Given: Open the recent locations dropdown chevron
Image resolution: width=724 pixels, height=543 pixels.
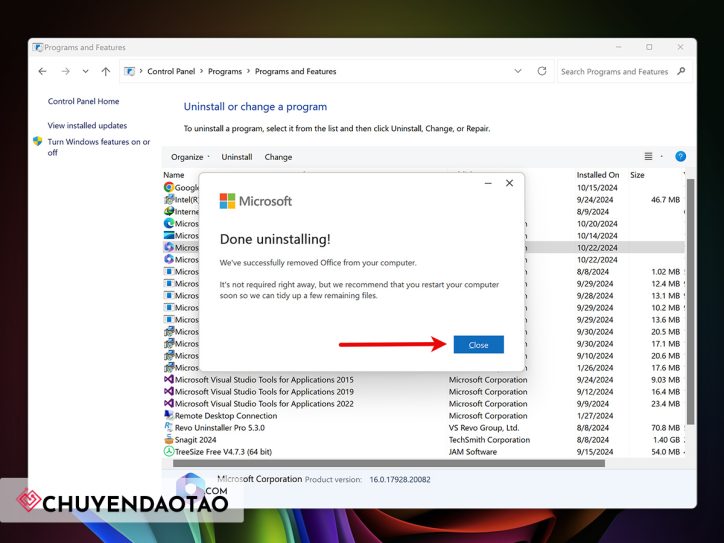Looking at the screenshot, I should coord(85,71).
